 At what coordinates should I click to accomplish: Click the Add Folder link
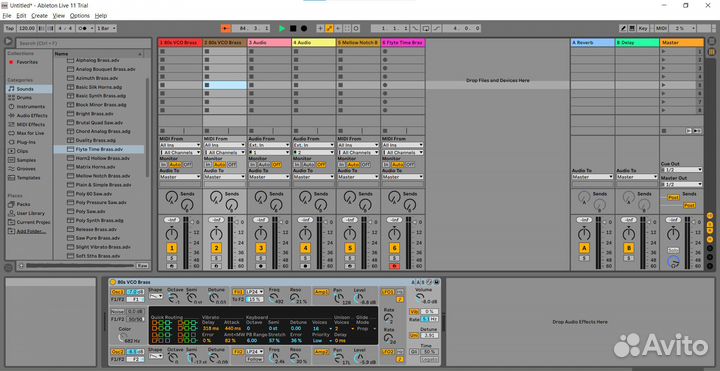pyautogui.click(x=31, y=231)
